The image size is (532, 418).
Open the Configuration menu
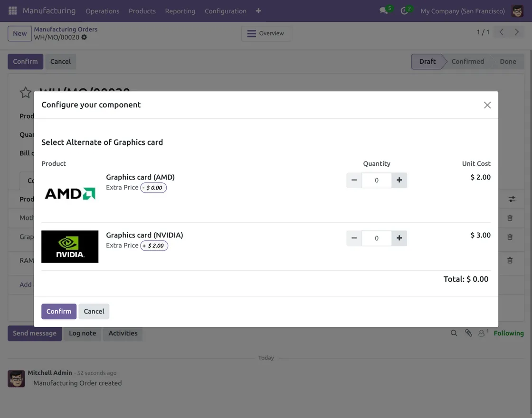(226, 11)
